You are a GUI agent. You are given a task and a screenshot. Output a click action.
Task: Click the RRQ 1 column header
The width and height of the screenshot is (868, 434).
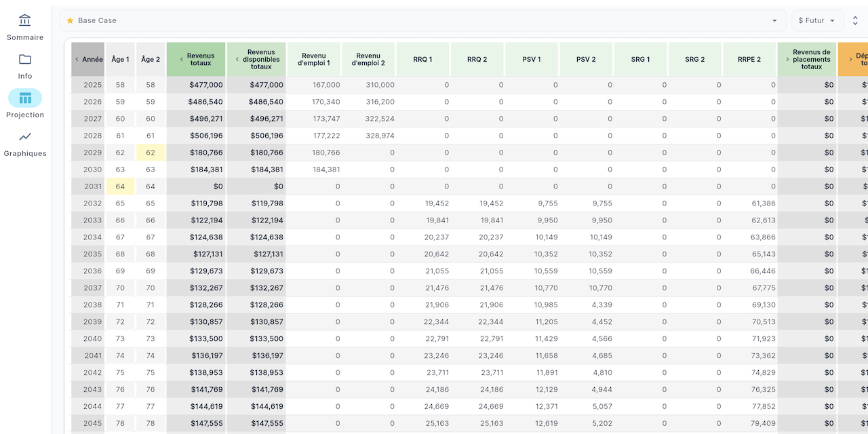(422, 60)
